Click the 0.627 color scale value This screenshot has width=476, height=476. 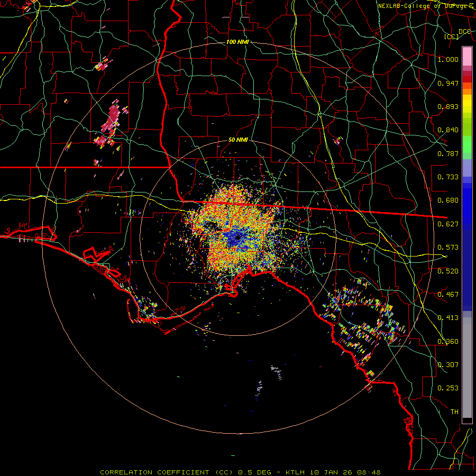click(x=448, y=224)
